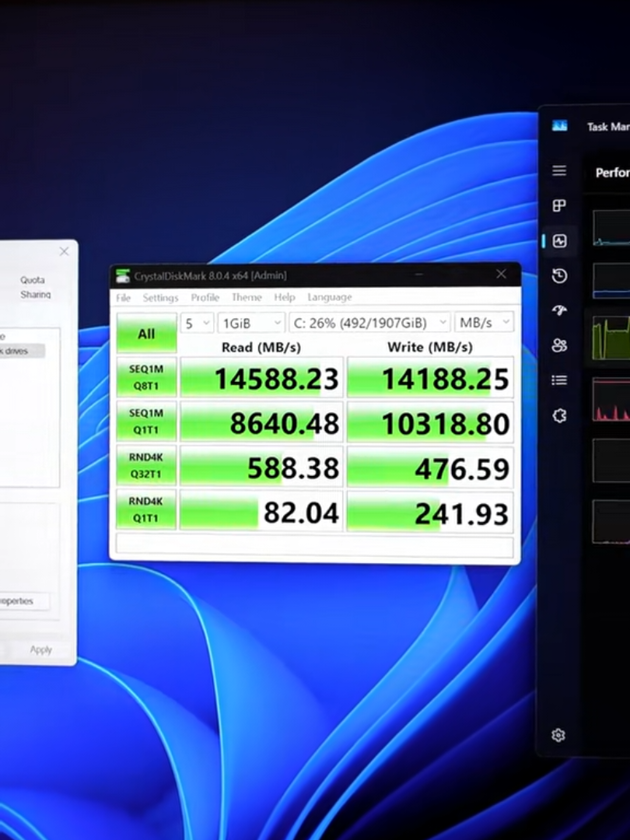Image resolution: width=630 pixels, height=840 pixels.
Task: Open Users page icon in Task Manager
Action: pyautogui.click(x=559, y=345)
